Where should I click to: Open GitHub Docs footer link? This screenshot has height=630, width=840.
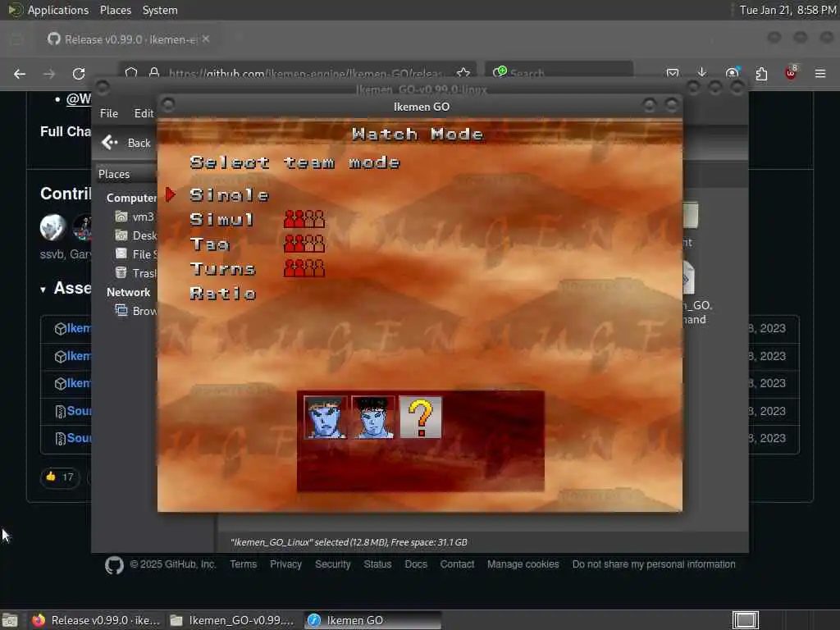click(x=416, y=564)
